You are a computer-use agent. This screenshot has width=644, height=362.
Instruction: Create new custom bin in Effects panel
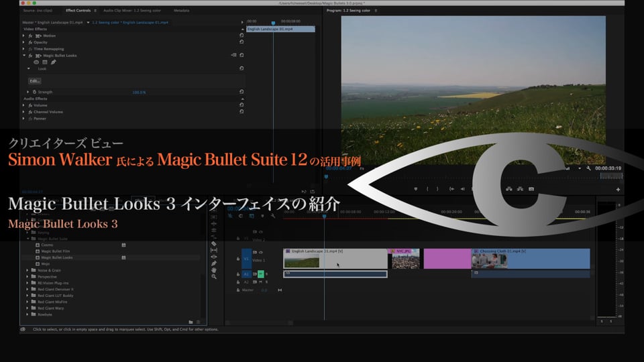point(191,322)
